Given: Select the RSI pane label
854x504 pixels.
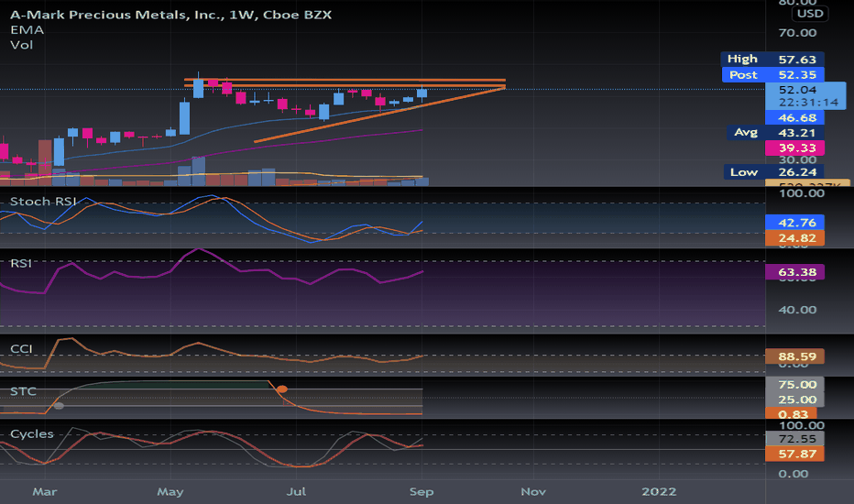Looking at the screenshot, I should point(21,264).
